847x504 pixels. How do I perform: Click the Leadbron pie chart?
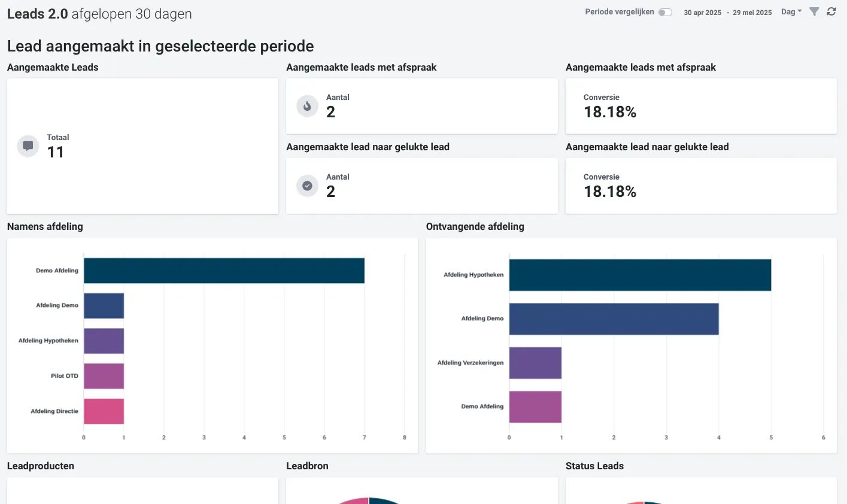pyautogui.click(x=369, y=500)
